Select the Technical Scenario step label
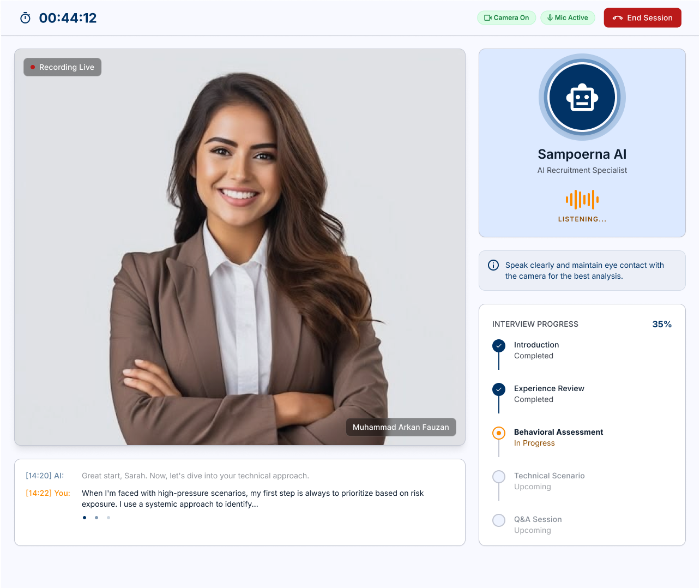The height and width of the screenshot is (588, 700). coord(550,476)
